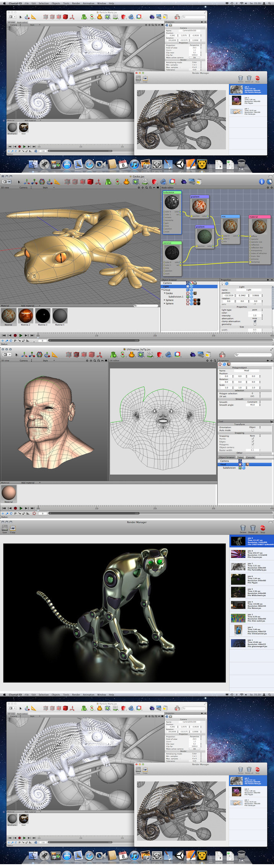This screenshot has height=868, width=274.
Task: Select the Light row in Gecko's Object browser
Action: pyautogui.click(x=166, y=286)
